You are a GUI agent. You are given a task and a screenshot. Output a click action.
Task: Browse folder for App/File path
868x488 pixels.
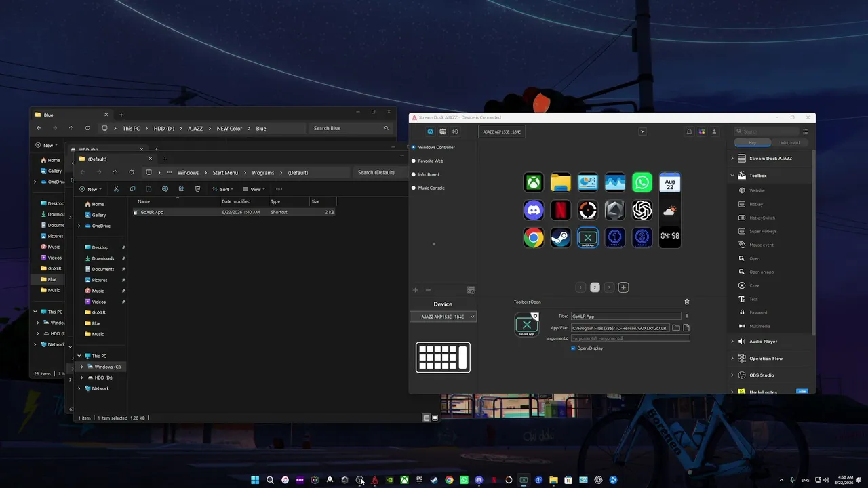click(676, 328)
